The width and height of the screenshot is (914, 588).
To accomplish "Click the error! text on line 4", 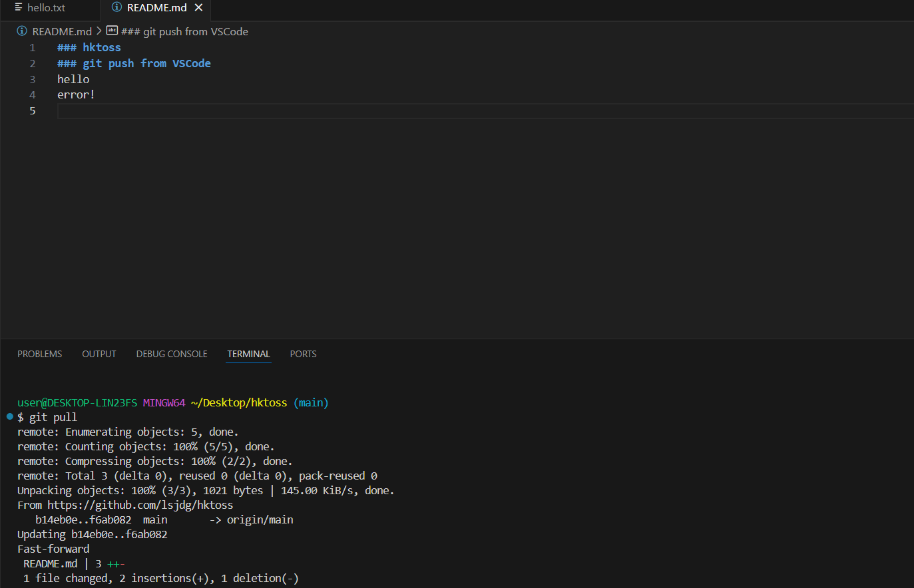I will [x=75, y=94].
